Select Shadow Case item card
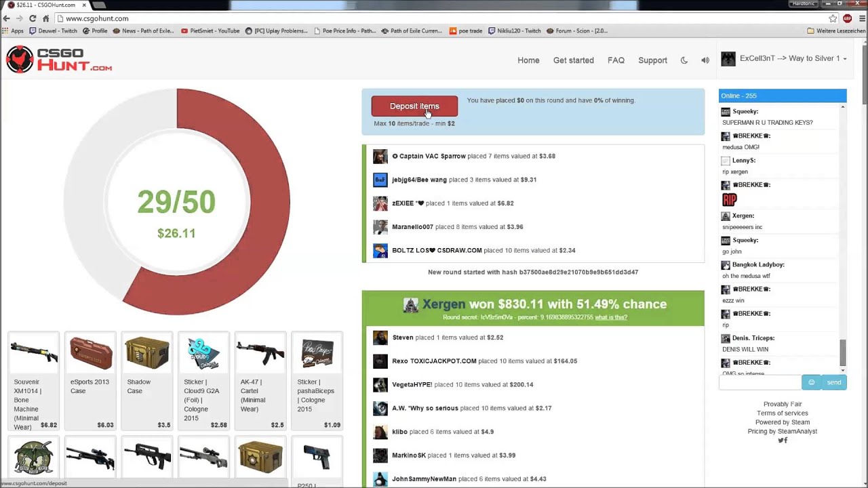 coord(147,381)
